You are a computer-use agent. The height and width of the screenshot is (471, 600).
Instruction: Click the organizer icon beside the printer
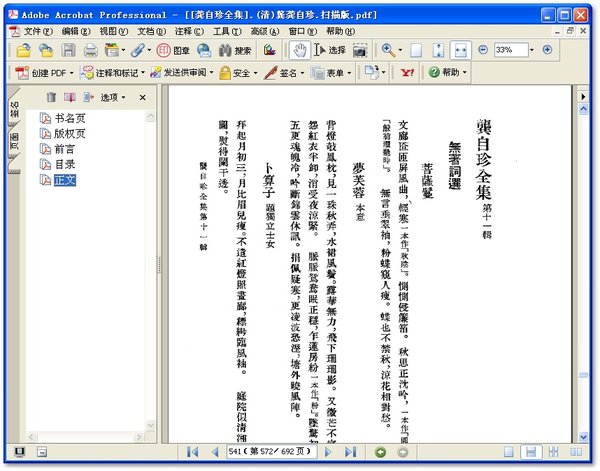coord(112,50)
